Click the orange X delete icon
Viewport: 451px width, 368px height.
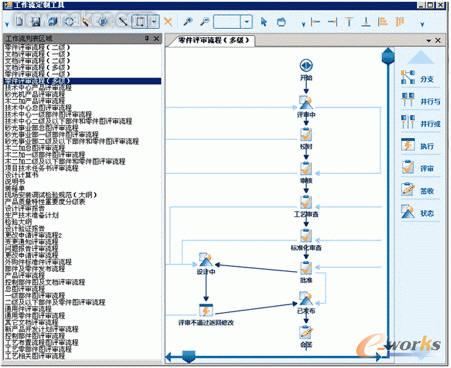pos(168,22)
